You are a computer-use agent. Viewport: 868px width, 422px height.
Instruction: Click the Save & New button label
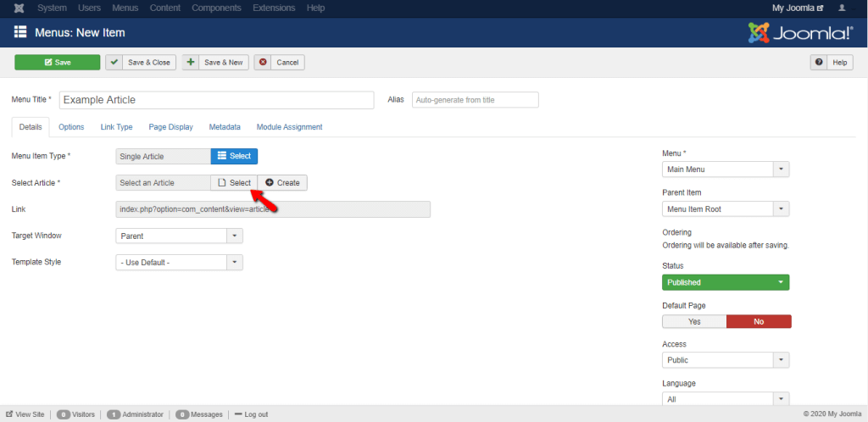(224, 63)
